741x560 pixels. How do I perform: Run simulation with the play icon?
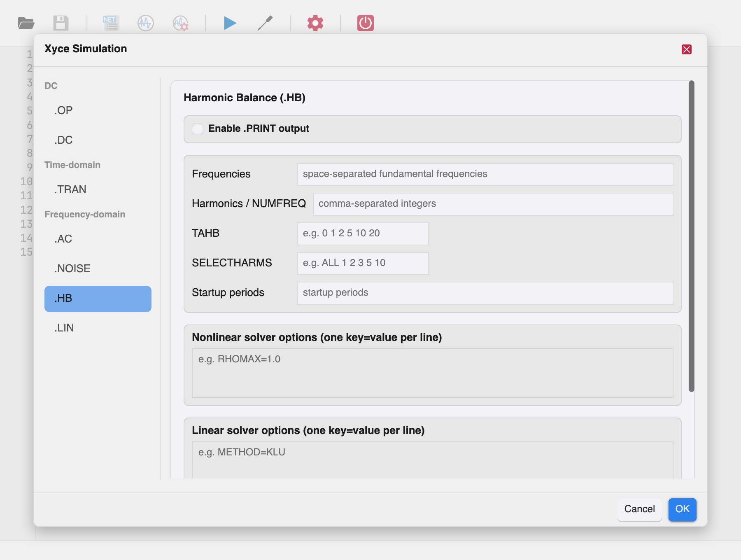[230, 23]
